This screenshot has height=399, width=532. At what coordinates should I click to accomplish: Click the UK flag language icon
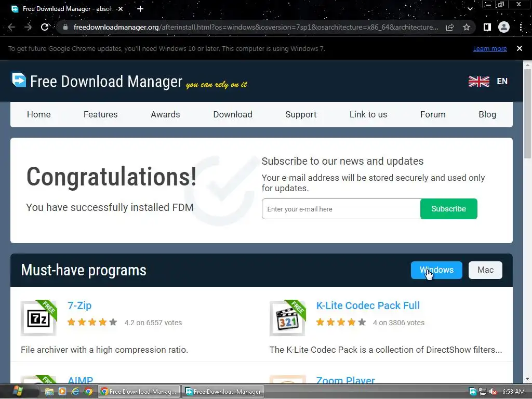478,82
